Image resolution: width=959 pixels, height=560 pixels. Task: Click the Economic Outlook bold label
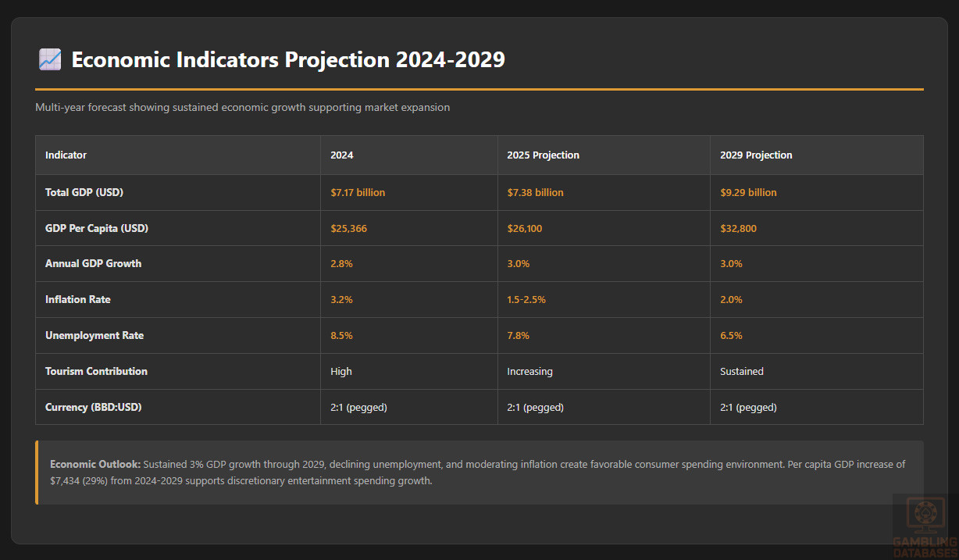click(96, 464)
